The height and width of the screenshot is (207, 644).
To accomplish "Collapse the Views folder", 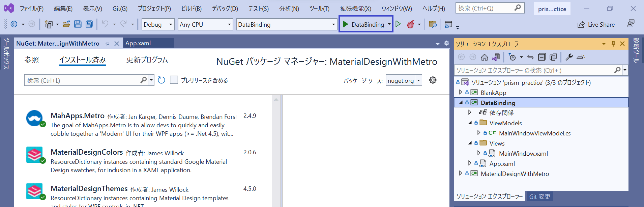I will point(470,143).
